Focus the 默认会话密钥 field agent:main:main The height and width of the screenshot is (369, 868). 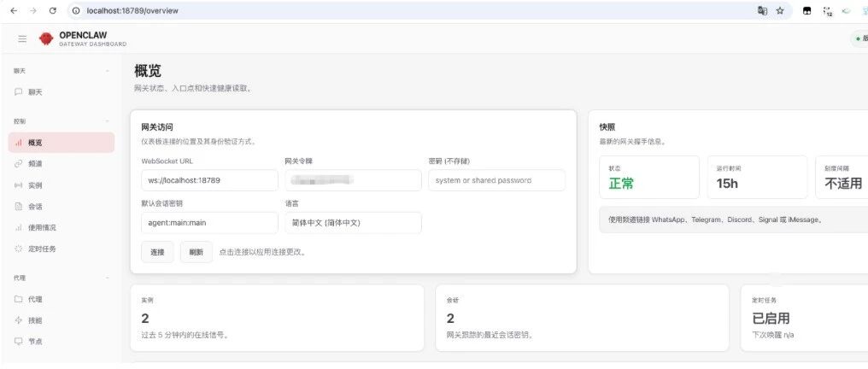pyautogui.click(x=210, y=223)
